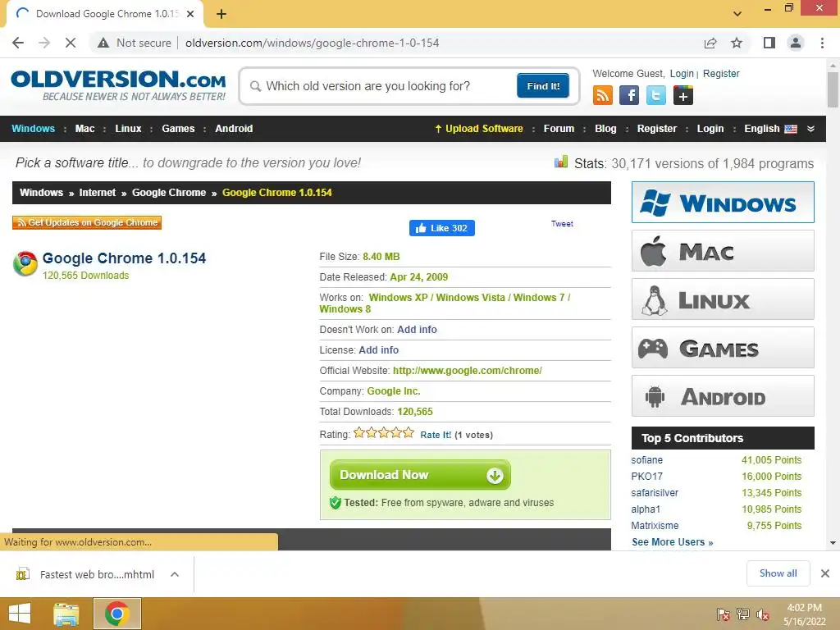The width and height of the screenshot is (840, 630).
Task: Click the Rate It! link
Action: click(436, 435)
